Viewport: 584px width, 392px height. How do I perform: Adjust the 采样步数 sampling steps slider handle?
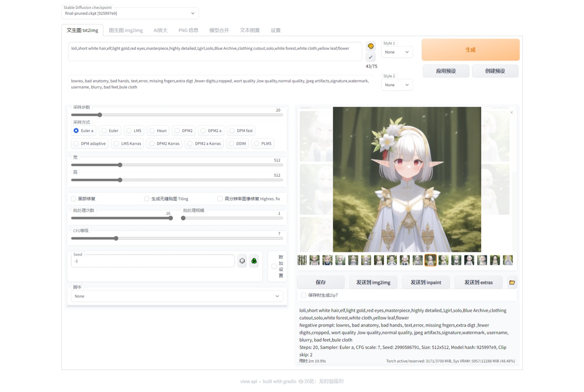[100, 115]
